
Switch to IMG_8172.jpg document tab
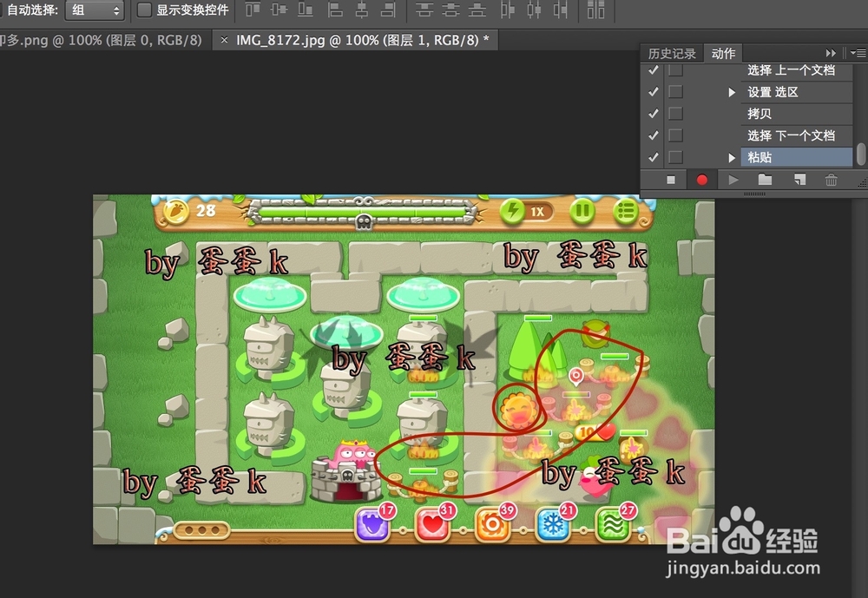pyautogui.click(x=357, y=40)
